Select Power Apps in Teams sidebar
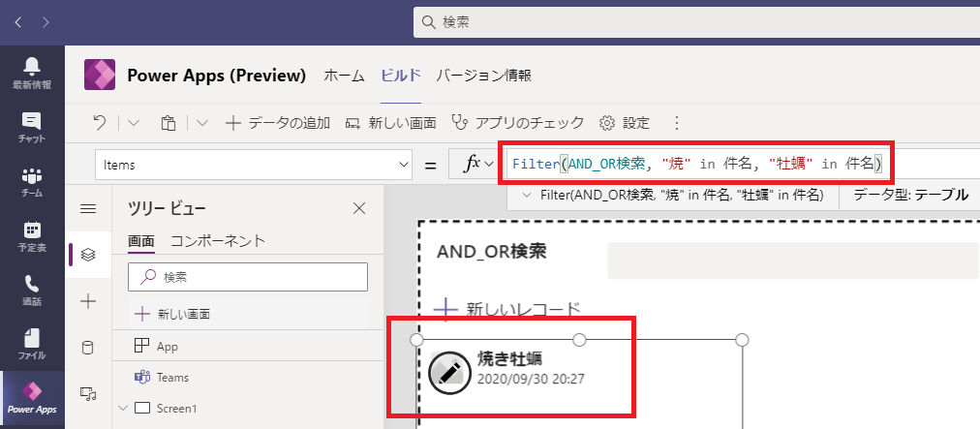The image size is (980, 429). [x=32, y=398]
